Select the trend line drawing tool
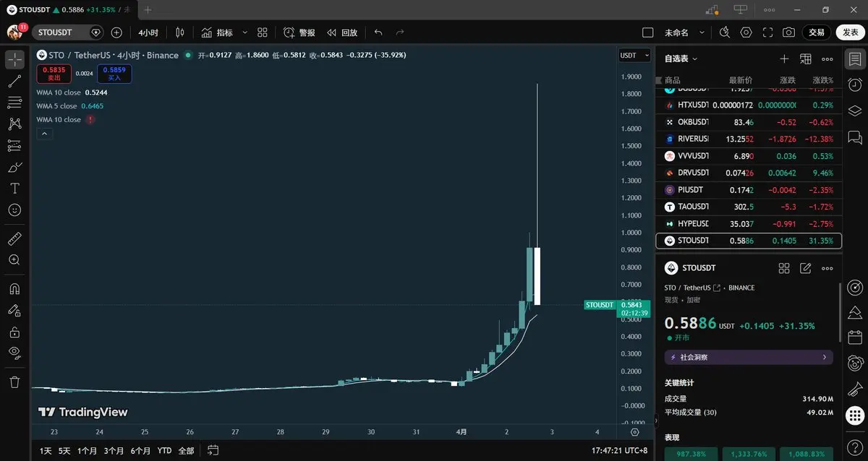Screen dimensions: 868x461 [x=14, y=81]
